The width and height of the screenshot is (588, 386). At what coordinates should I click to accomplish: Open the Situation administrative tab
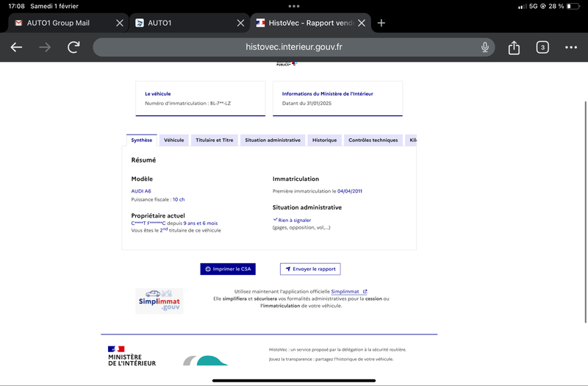click(x=273, y=140)
